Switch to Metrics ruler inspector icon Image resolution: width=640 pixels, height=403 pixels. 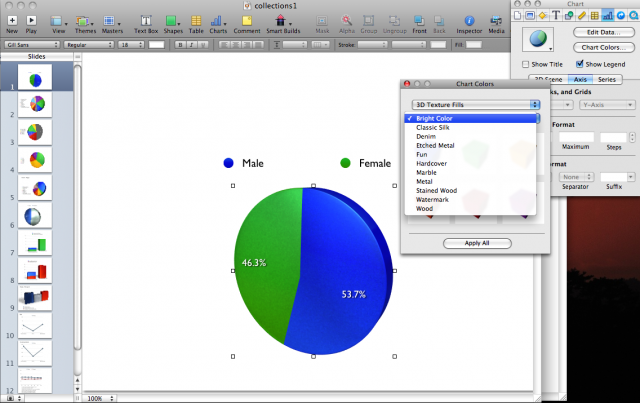coord(582,16)
